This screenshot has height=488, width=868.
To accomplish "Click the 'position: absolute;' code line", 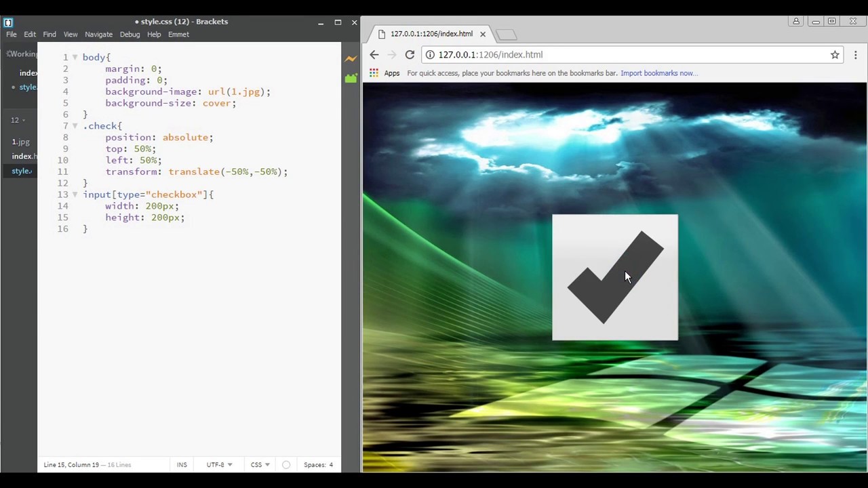I will tap(159, 138).
